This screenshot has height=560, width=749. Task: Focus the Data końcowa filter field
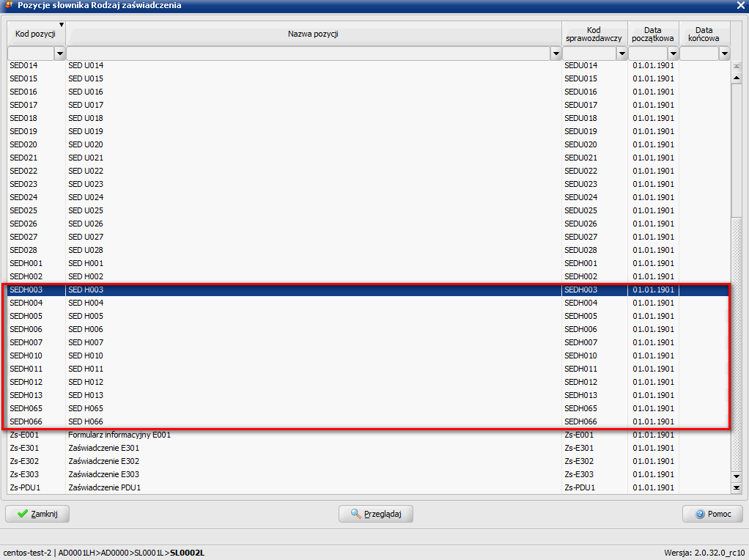pos(699,54)
